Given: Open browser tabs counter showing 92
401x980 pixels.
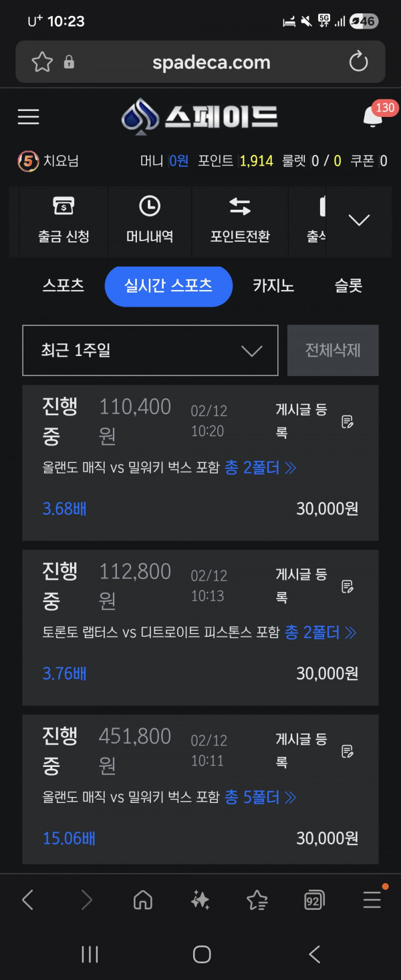Looking at the screenshot, I should 314,900.
